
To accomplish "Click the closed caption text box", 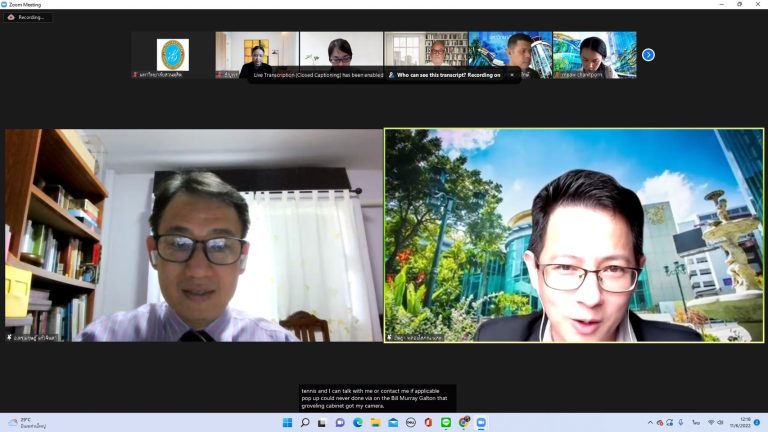I will point(377,397).
